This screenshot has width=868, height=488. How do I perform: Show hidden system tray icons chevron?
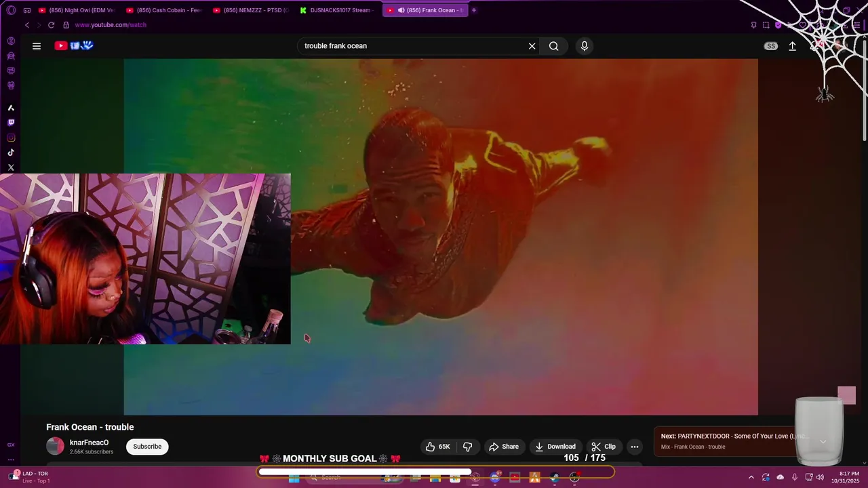[751, 477]
